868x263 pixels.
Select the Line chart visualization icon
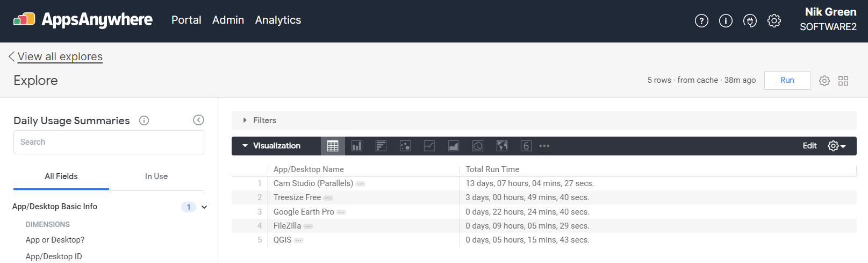coord(429,146)
